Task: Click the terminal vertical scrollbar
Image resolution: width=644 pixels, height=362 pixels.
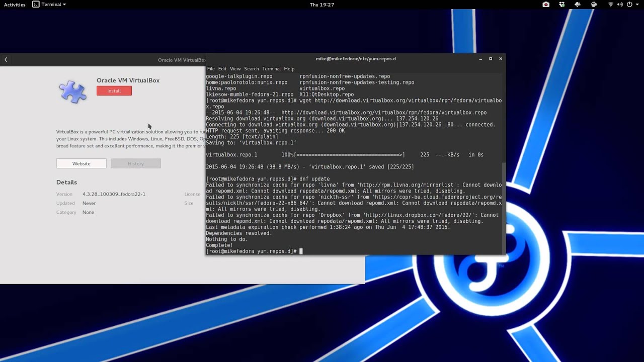Action: 504,208
